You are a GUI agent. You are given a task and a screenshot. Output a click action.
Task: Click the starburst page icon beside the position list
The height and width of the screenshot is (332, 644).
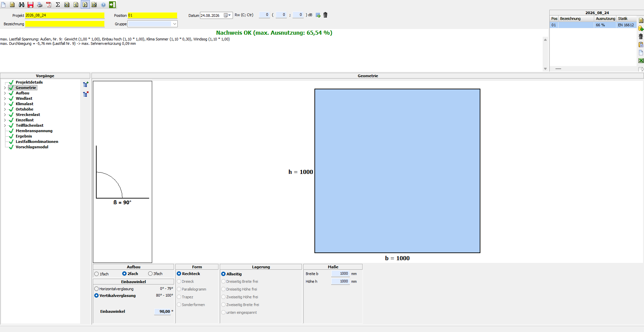click(x=641, y=21)
